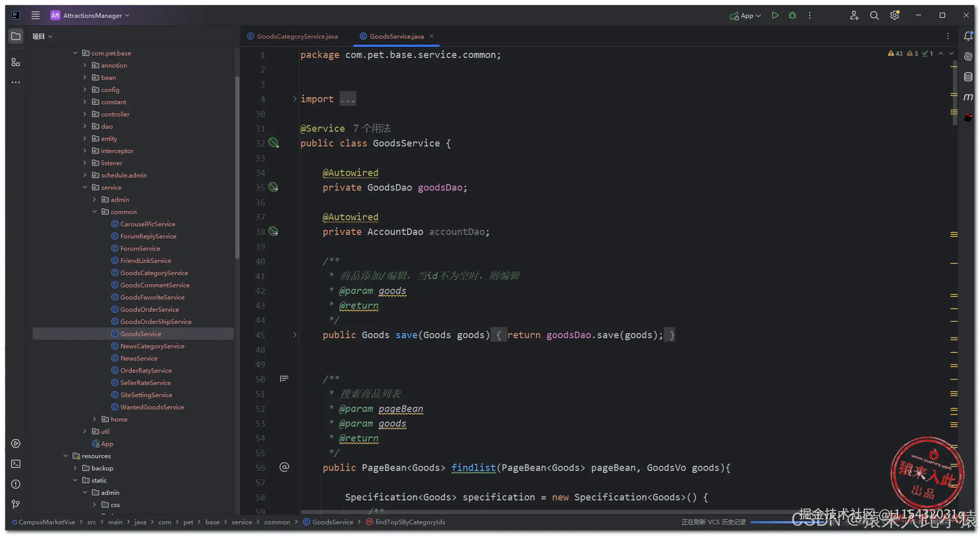Viewport: 980px width, 536px height.
Task: Collapse the com.pet.base package
Action: click(x=75, y=53)
